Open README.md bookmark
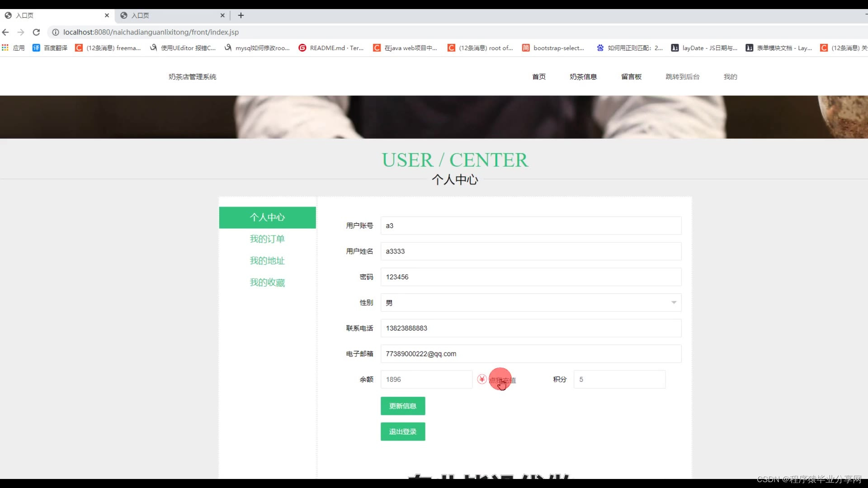Viewport: 868px width, 488px height. (331, 47)
